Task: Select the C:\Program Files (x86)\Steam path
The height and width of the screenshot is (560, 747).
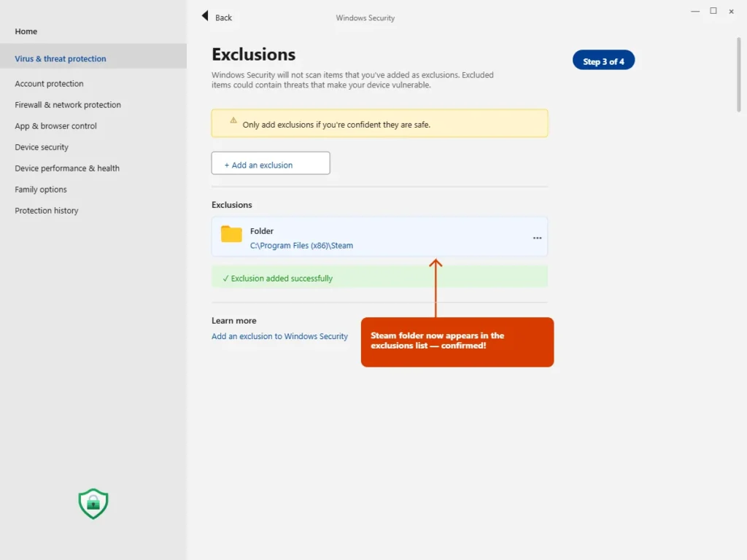Action: [x=301, y=246]
